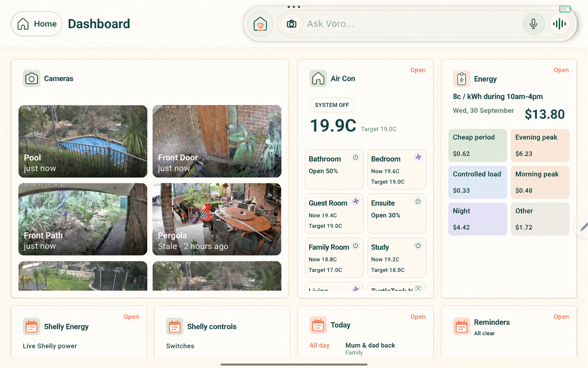Select the Controlled load tile
588x368 pixels.
coord(478,182)
